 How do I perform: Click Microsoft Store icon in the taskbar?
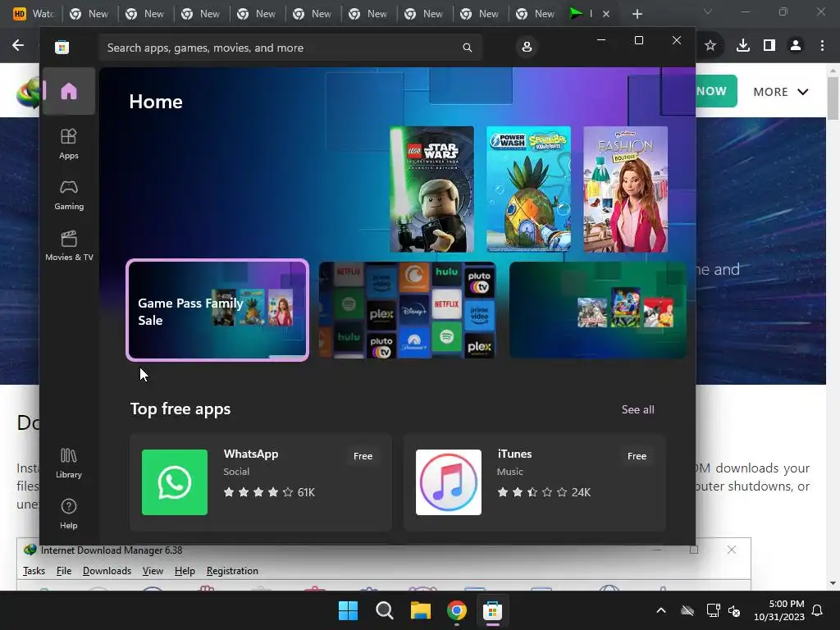492,610
